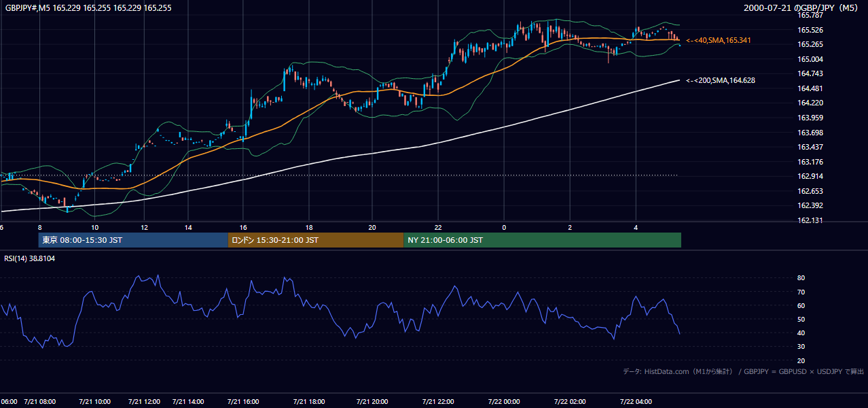868x408 pixels.
Task: Click hour tick 22 above the session bars
Action: coord(439,227)
